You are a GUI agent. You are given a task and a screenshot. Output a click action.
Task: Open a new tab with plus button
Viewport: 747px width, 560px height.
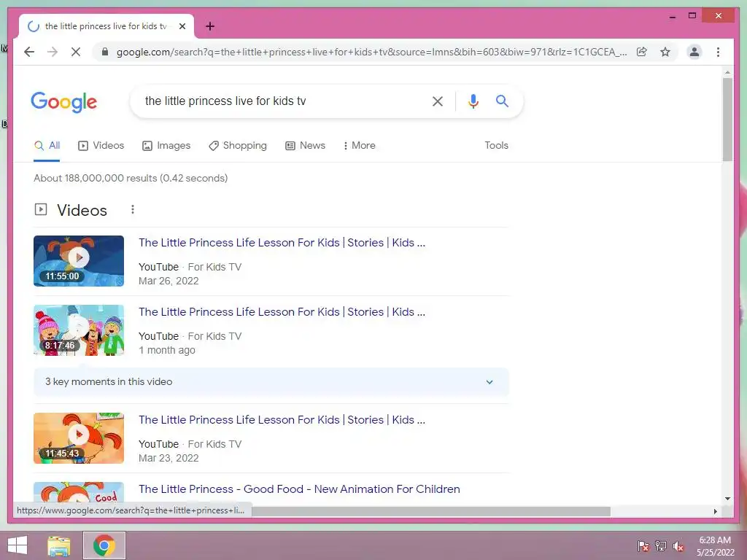(209, 26)
